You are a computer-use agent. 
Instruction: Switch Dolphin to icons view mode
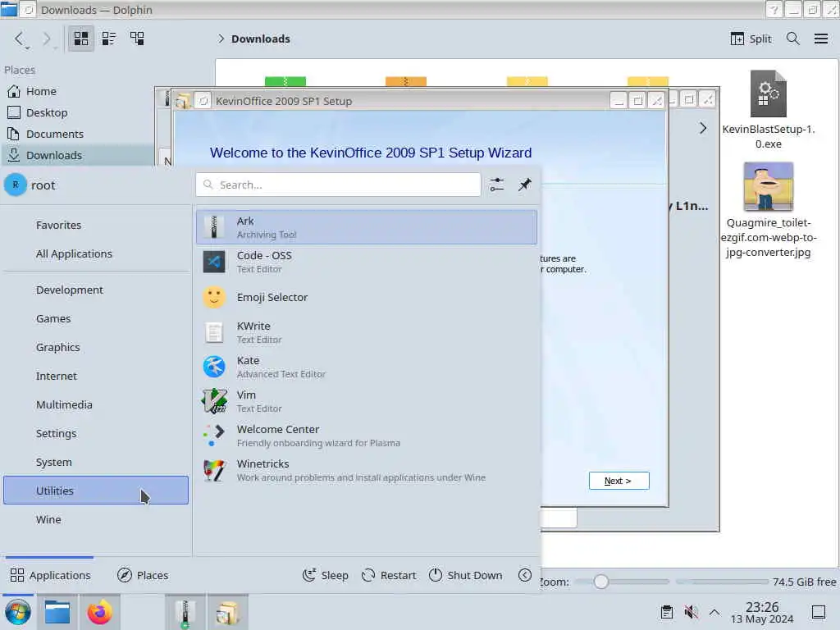81,39
